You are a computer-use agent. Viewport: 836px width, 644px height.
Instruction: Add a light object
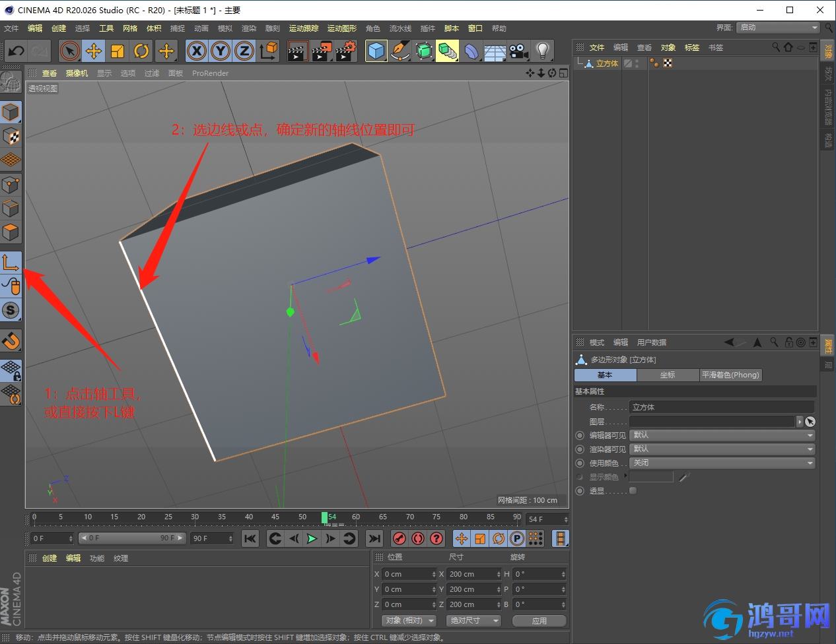point(543,51)
